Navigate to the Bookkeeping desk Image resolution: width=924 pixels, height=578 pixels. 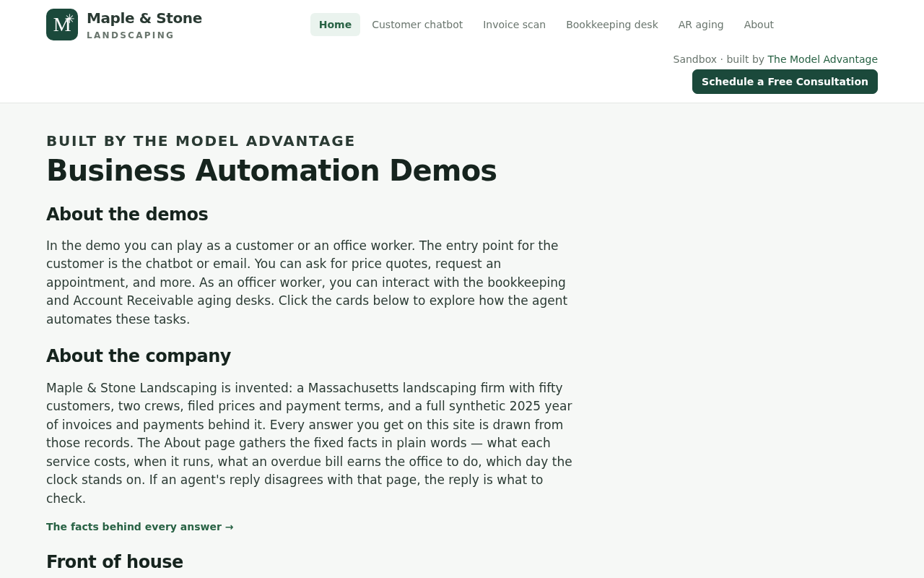[612, 25]
